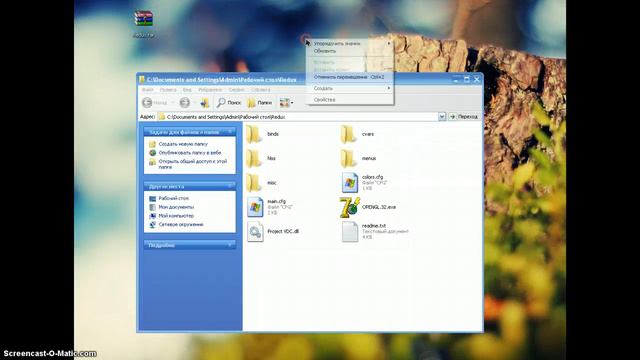640x360 pixels.
Task: Open the Сервис menu
Action: pos(236,90)
